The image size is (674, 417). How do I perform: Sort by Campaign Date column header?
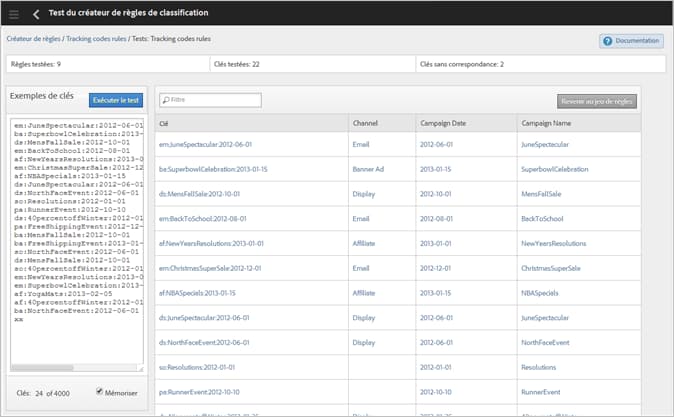(443, 123)
